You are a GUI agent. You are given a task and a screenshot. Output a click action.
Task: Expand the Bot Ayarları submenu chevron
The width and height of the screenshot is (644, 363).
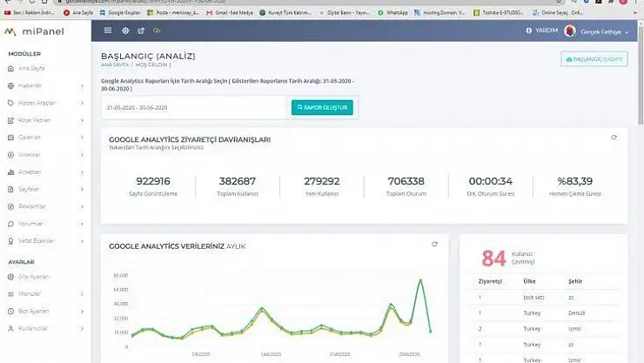coord(82,312)
